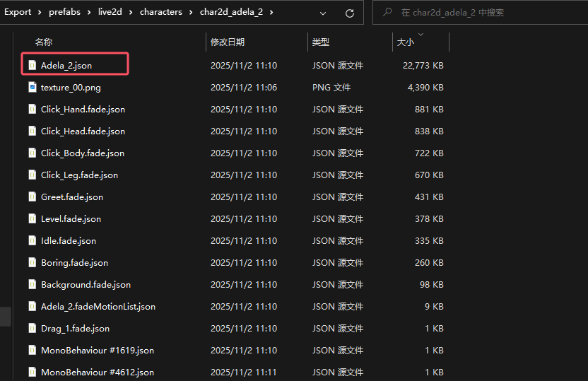Open the address bar history dropdown
The height and width of the screenshot is (381, 588).
(x=322, y=13)
